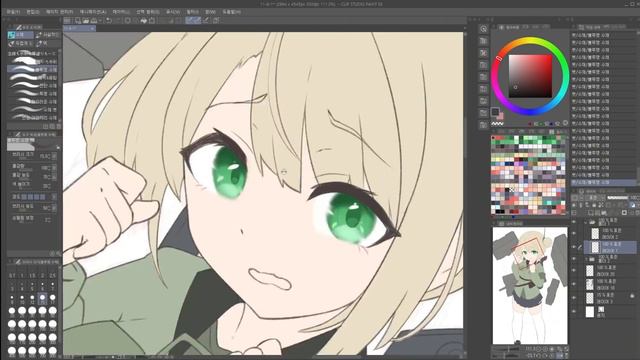Open the Edit (편집) menu
The image size is (640, 360).
[33, 12]
